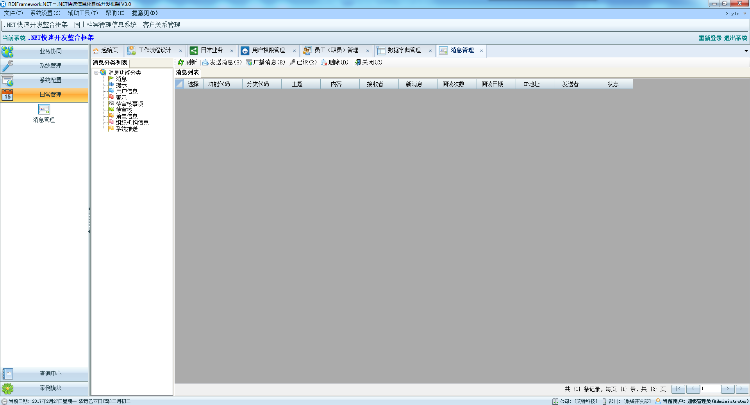Click the middle system button in top system bar
This screenshot has height=405, width=750.
(x=105, y=24)
